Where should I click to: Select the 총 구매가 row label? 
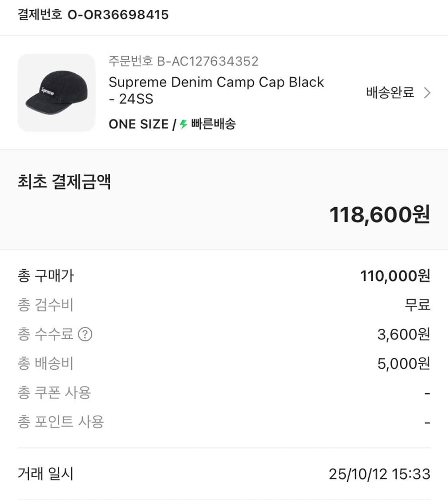(x=46, y=276)
